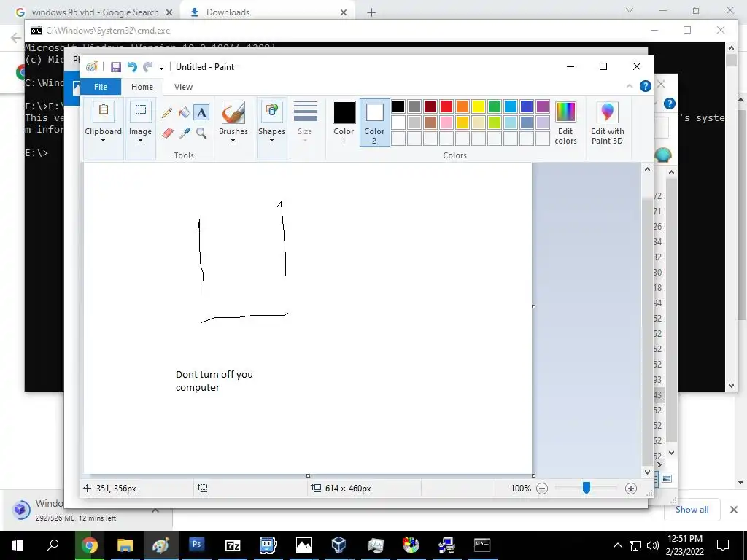The height and width of the screenshot is (560, 747).
Task: Click Edit colors button
Action: coord(565,122)
